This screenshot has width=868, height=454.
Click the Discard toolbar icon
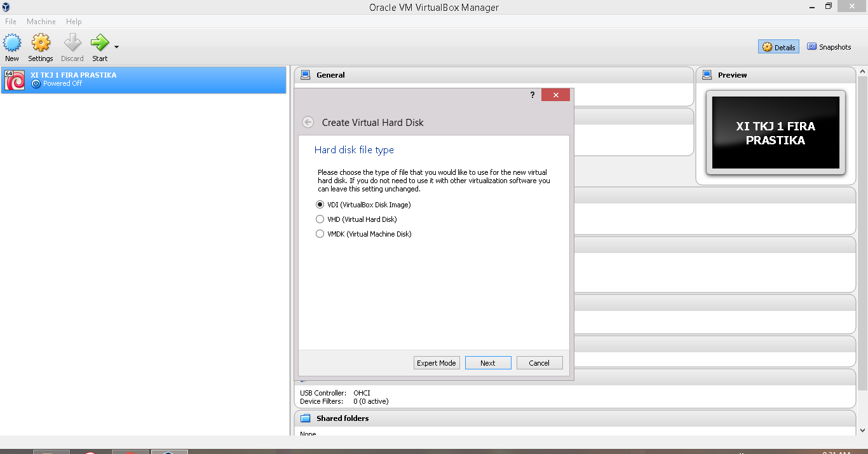tap(72, 43)
